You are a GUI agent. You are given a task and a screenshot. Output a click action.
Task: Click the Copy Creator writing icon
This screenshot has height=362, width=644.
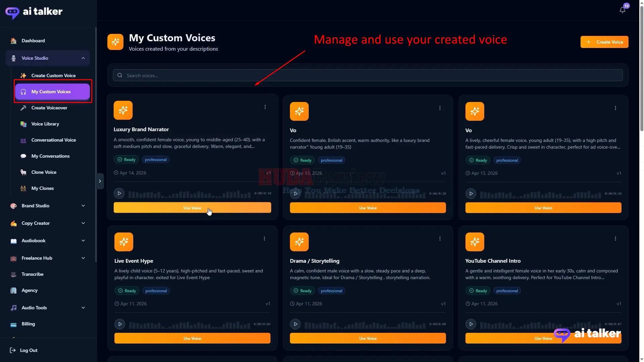click(13, 223)
